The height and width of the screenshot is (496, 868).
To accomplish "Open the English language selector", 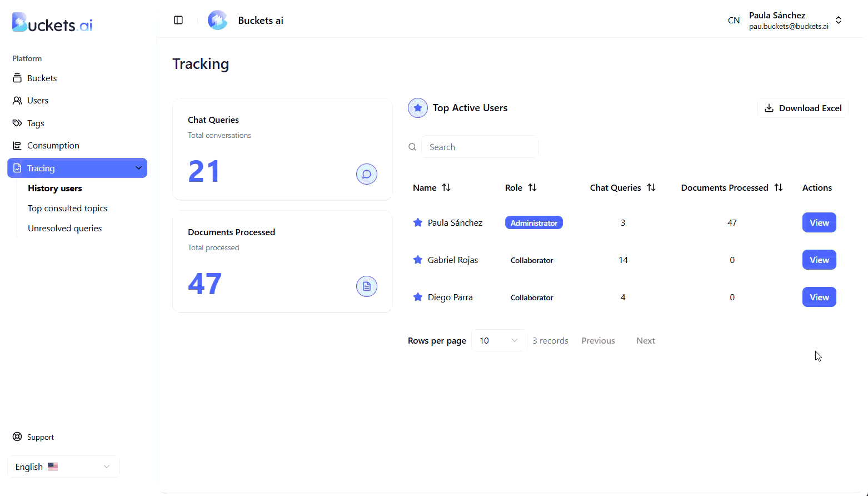I will click(63, 467).
